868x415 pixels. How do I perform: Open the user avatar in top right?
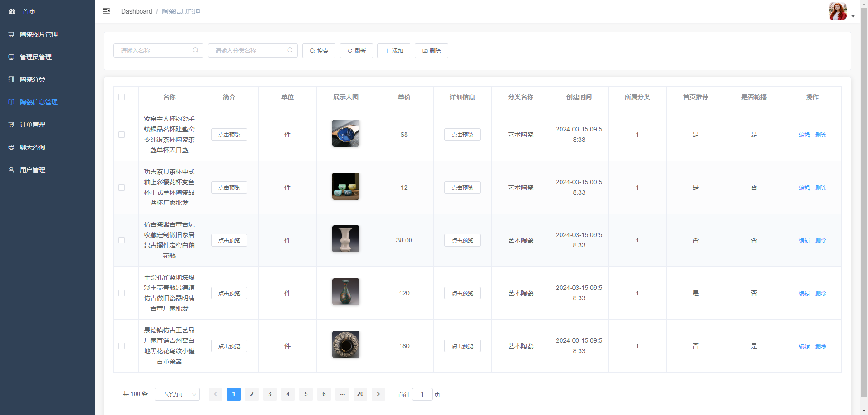click(837, 11)
